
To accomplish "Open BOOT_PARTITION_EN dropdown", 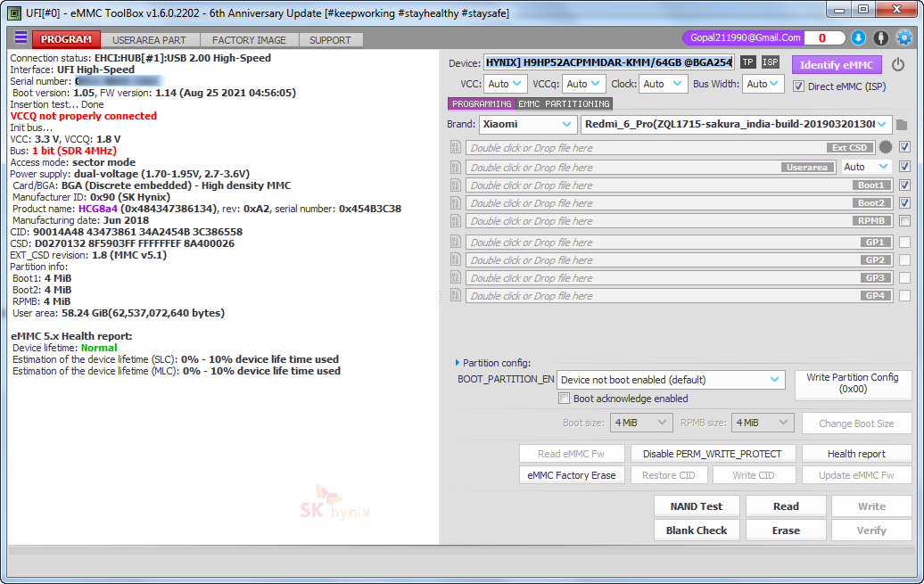I will click(x=671, y=380).
